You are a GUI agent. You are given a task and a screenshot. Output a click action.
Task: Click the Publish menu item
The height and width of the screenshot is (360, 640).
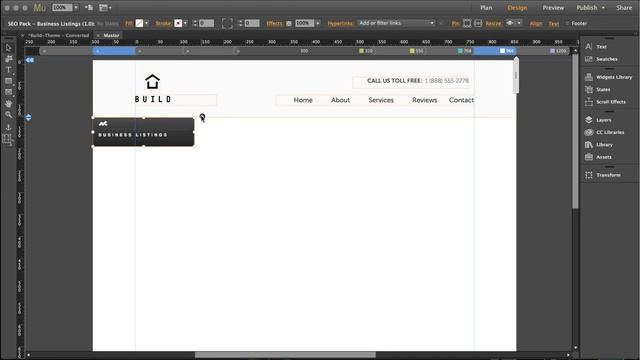coord(587,8)
